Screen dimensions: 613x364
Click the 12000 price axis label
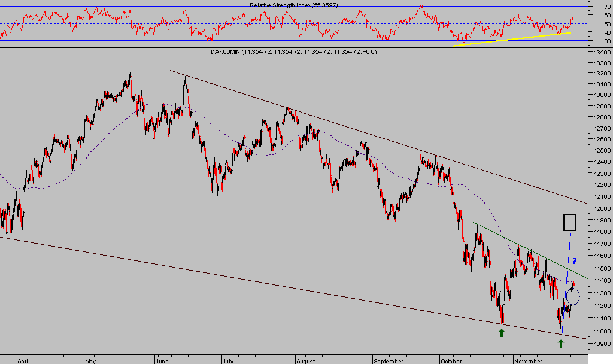(602, 209)
